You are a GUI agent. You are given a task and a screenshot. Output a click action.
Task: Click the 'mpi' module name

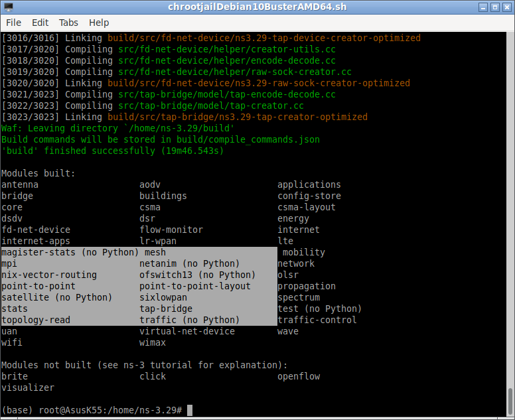click(9, 263)
